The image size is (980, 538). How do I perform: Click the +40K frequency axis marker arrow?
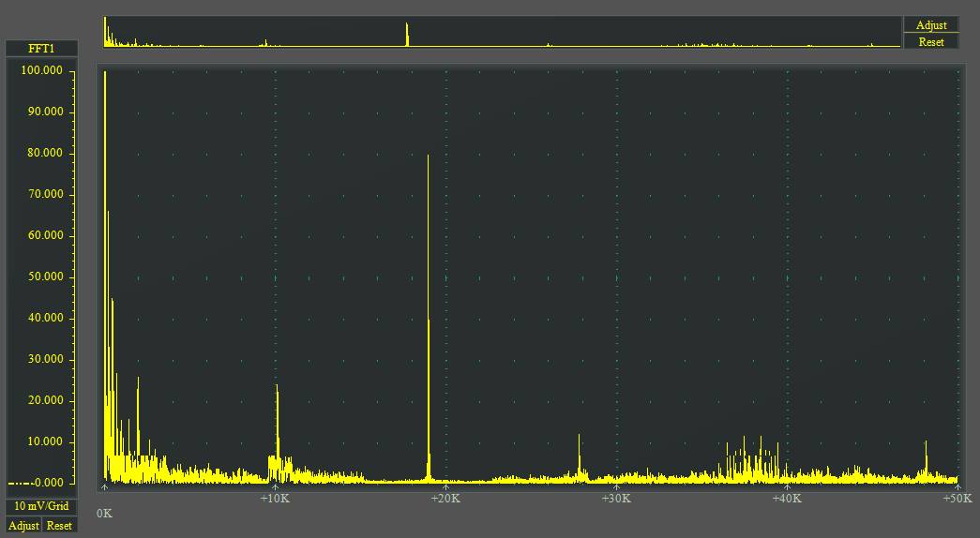click(x=787, y=486)
